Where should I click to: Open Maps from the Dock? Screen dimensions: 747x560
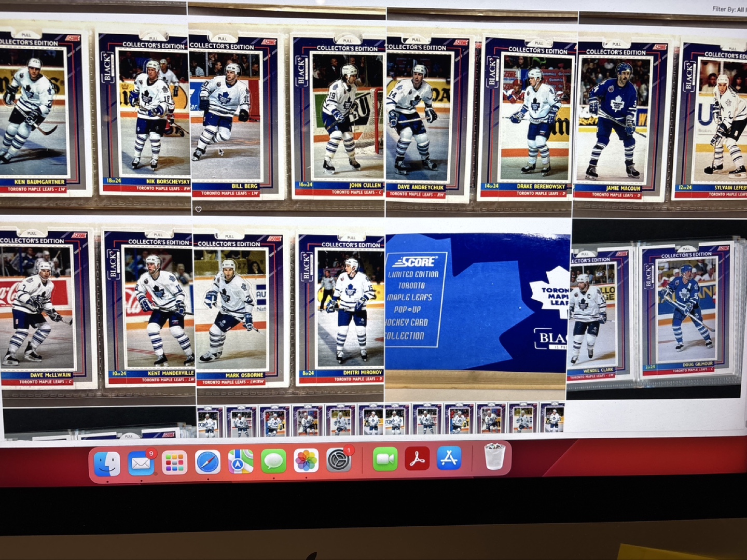(240, 463)
